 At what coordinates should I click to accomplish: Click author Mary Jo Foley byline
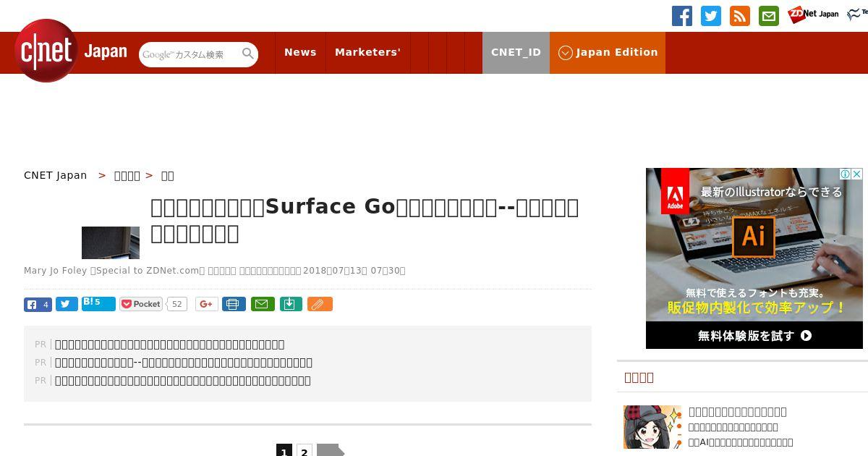(x=55, y=271)
